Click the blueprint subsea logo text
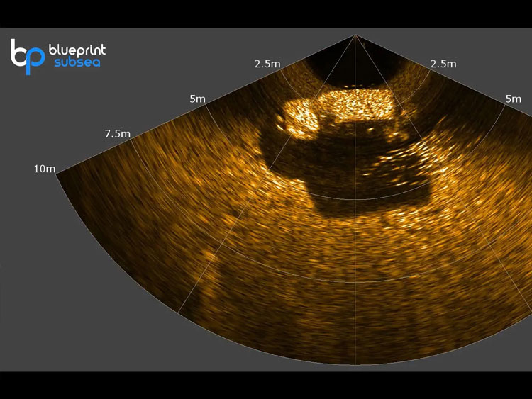 (77, 55)
